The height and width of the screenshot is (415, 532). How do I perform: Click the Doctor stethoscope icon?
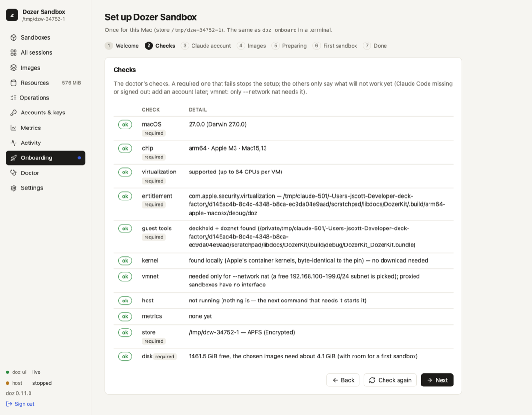coord(14,173)
